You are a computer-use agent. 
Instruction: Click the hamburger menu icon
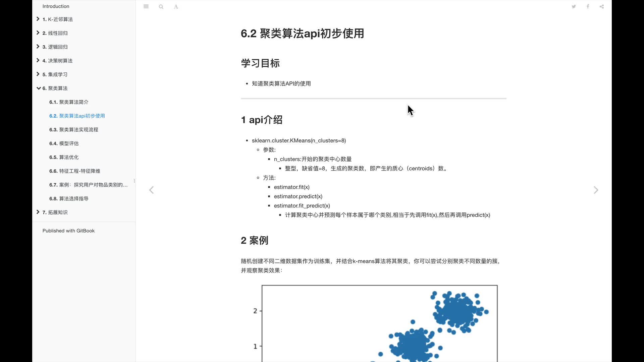coord(146,6)
